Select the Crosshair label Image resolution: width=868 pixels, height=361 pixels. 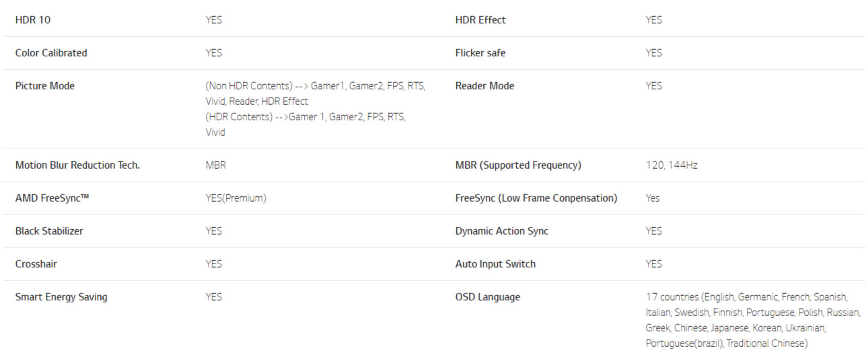(36, 264)
